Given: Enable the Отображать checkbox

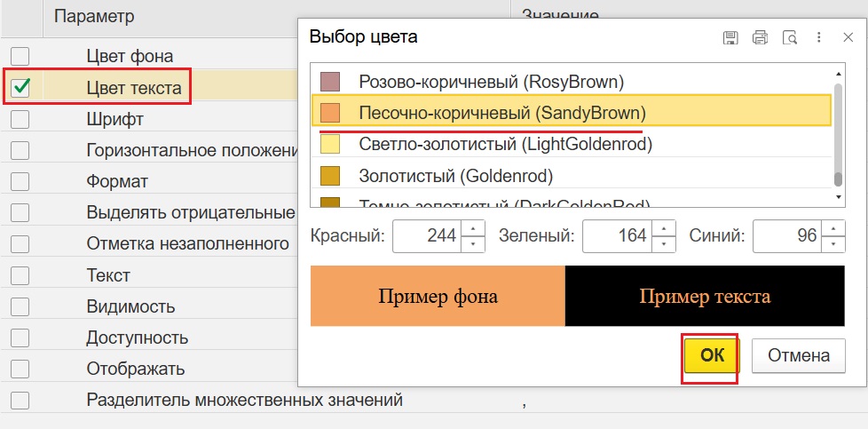Looking at the screenshot, I should [x=20, y=369].
